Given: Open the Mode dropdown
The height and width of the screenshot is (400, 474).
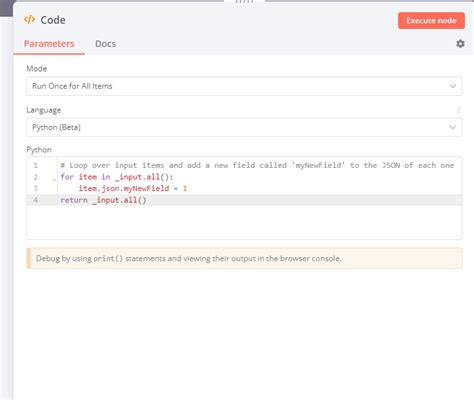Looking at the screenshot, I should (x=244, y=86).
